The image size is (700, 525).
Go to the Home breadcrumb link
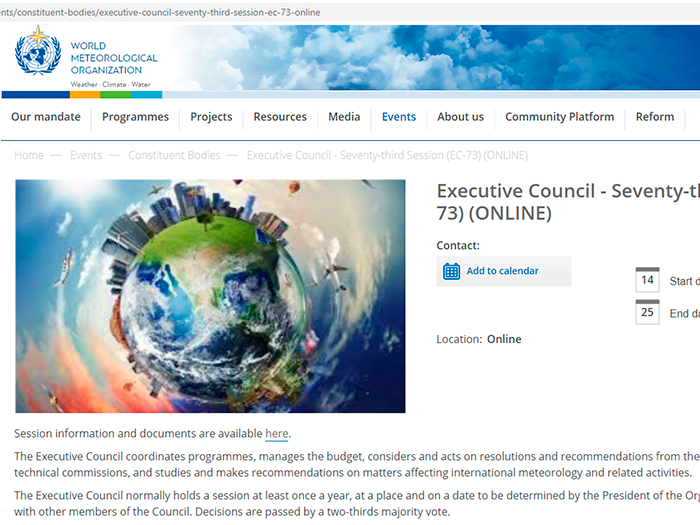click(x=29, y=156)
